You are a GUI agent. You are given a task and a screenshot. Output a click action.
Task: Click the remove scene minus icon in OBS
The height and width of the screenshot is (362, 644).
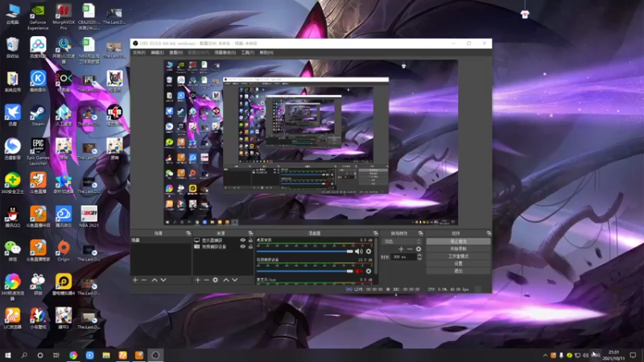(144, 280)
